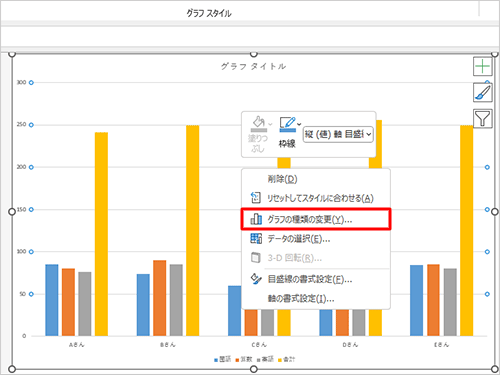Screen dimensions: 500x375
Task: Select Bさん's orange bar
Action: point(160,298)
